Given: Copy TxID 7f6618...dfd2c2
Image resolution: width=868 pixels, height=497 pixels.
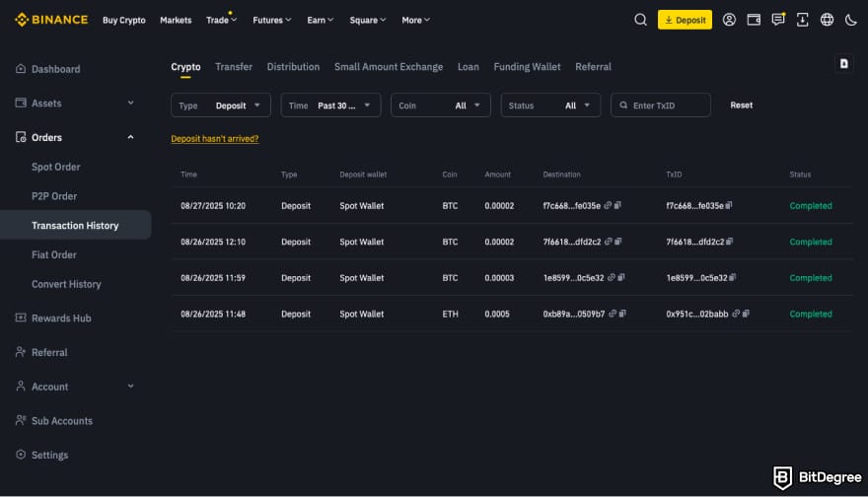Looking at the screenshot, I should (729, 242).
